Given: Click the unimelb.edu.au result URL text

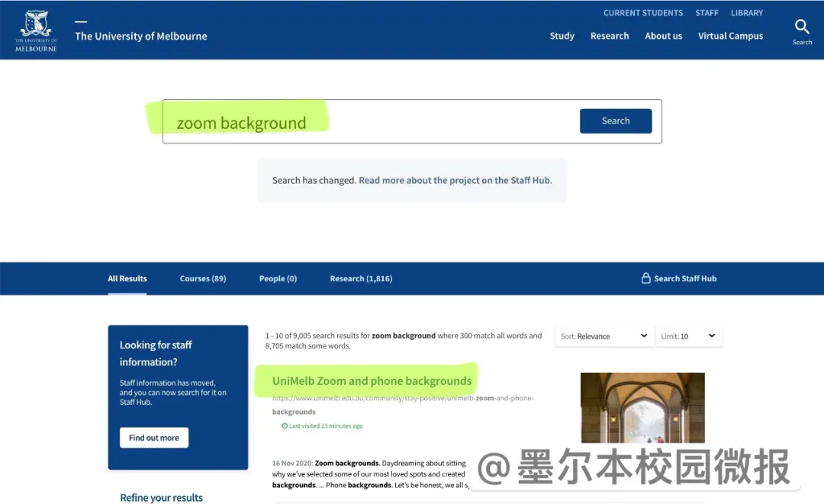Looking at the screenshot, I should tap(403, 405).
